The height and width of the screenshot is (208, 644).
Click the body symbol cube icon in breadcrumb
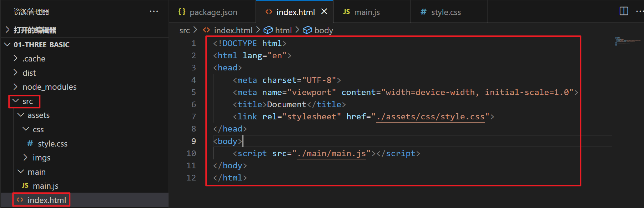coord(307,30)
